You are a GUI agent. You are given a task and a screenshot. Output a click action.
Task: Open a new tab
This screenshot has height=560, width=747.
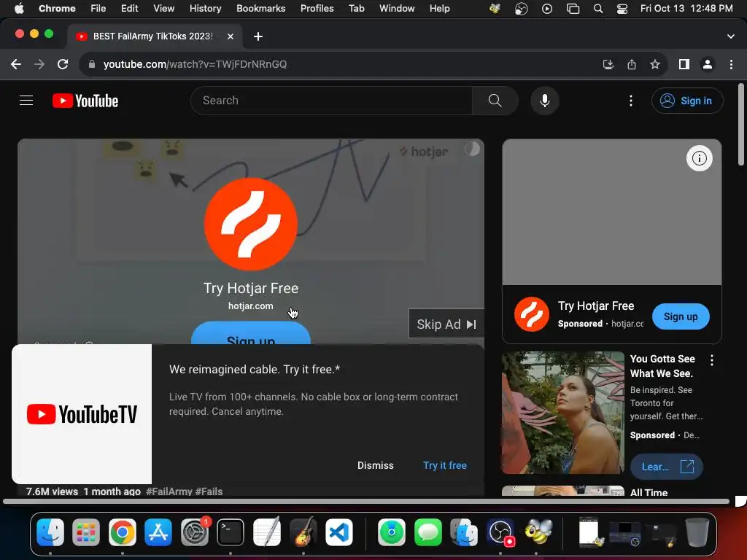click(258, 36)
